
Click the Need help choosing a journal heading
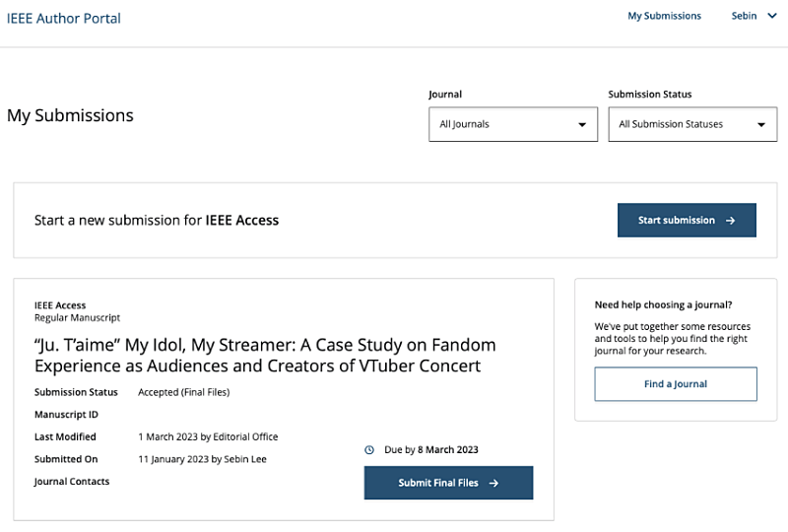663,304
